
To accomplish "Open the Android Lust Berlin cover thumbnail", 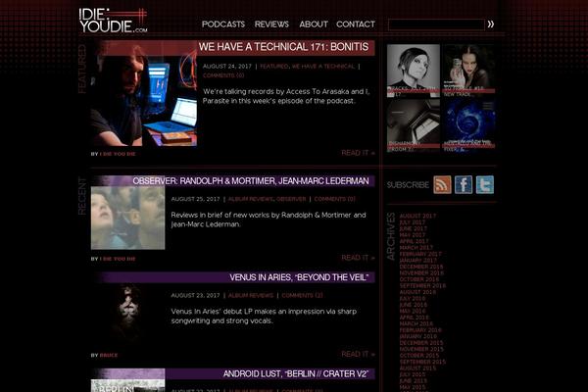I will click(127, 380).
